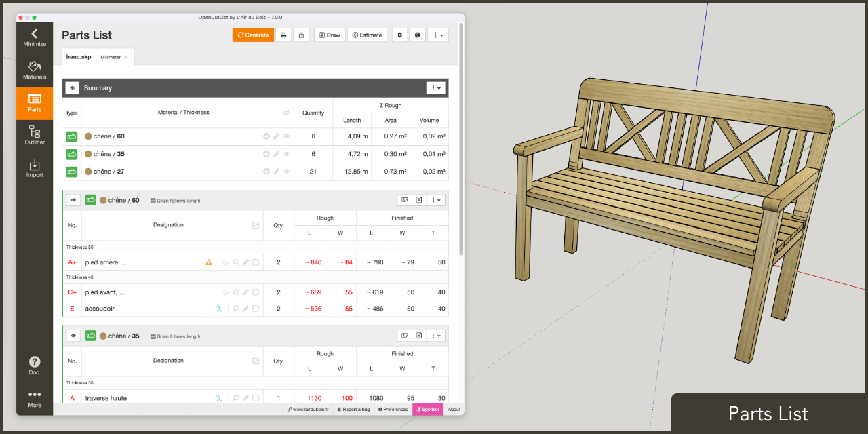Click Report a bug link
The width and height of the screenshot is (868, 434).
(353, 410)
